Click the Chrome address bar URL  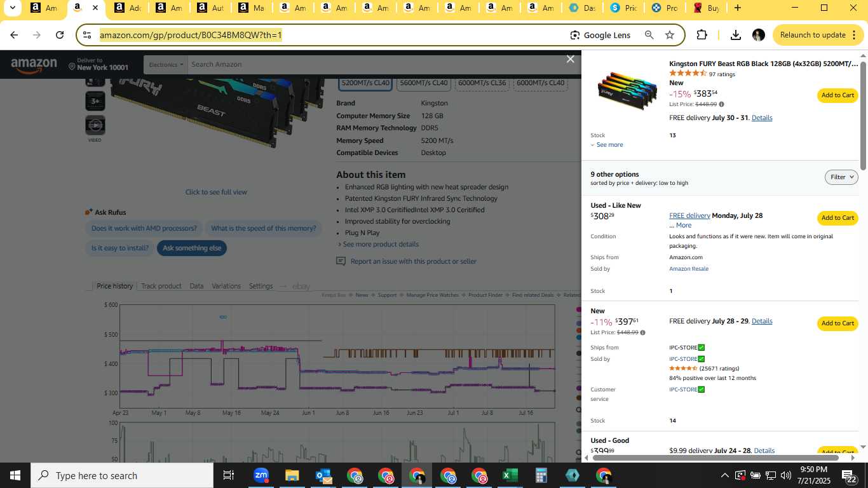click(191, 35)
